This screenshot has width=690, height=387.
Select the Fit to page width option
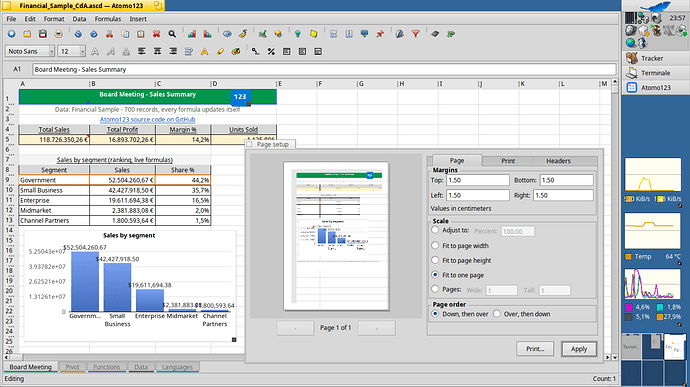tap(435, 245)
